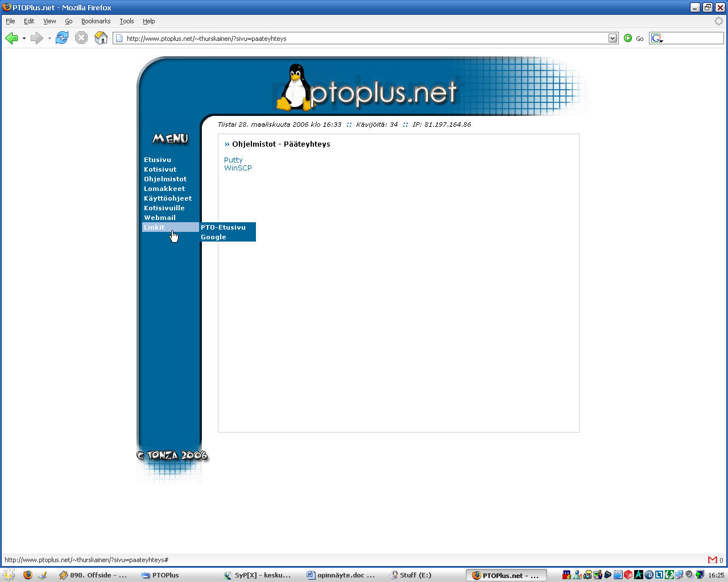The width and height of the screenshot is (728, 582).
Task: Open the WinSCP link
Action: pos(238,168)
